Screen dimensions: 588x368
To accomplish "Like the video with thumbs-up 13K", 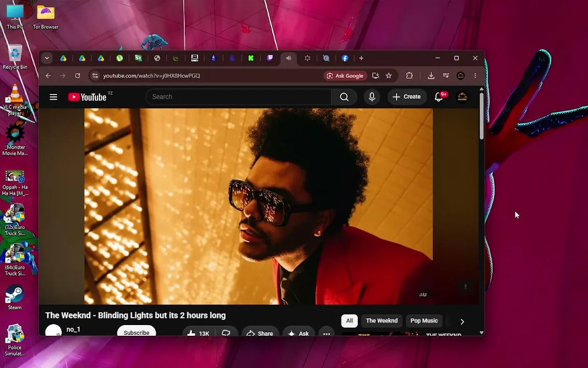I will tap(198, 333).
